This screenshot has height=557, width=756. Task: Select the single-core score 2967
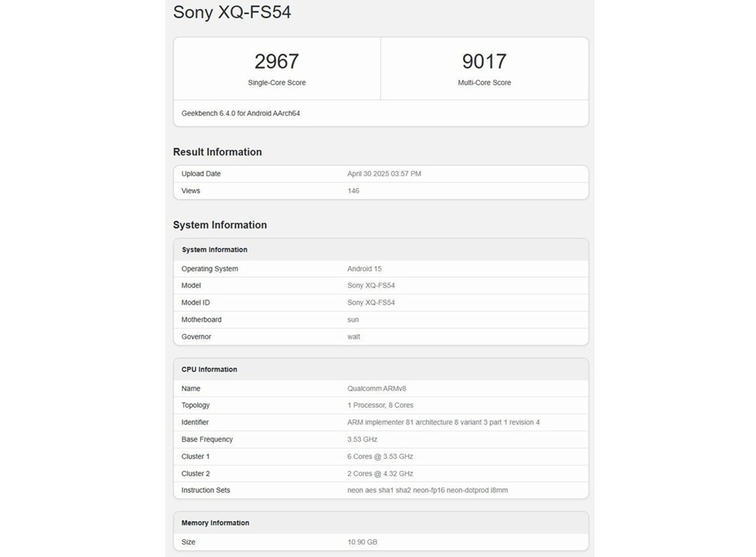click(277, 61)
